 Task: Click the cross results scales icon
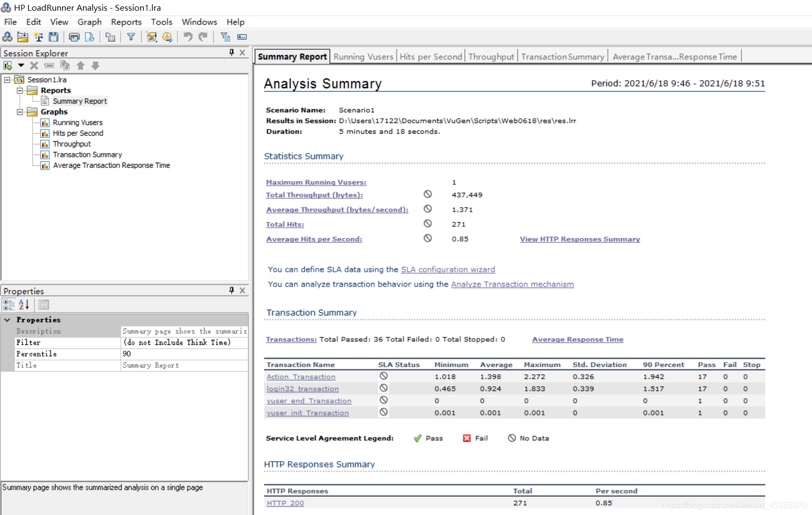[x=38, y=37]
